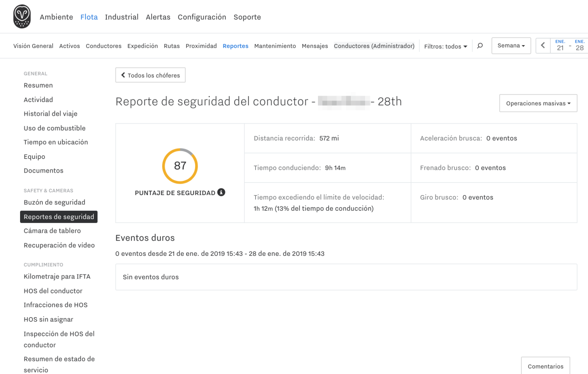This screenshot has width=588, height=374.
Task: Switch to Proximidad tab
Action: (x=201, y=46)
